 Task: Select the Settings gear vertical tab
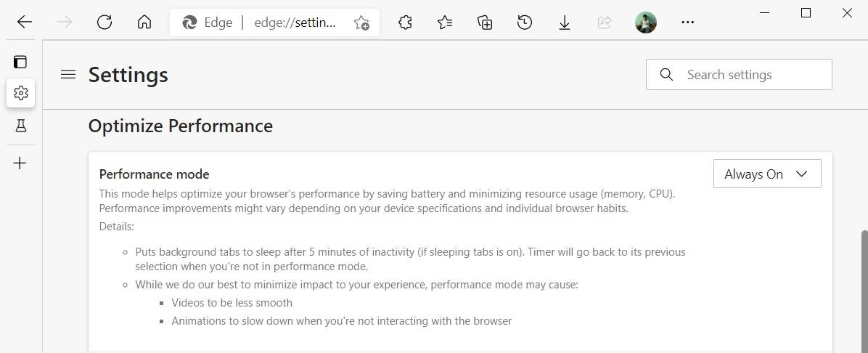point(20,93)
